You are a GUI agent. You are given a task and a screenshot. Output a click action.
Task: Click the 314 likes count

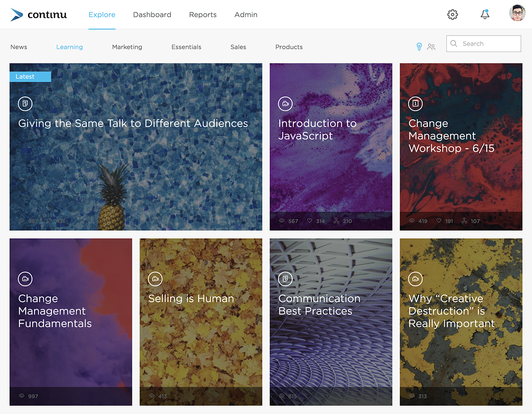coord(321,221)
